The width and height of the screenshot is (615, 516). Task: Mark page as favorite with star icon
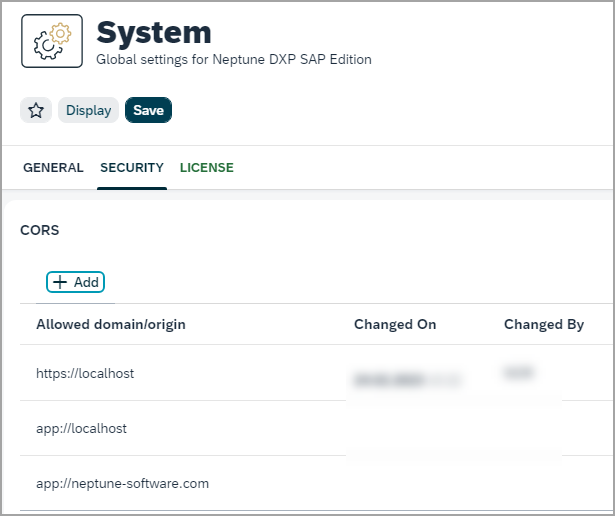point(36,110)
